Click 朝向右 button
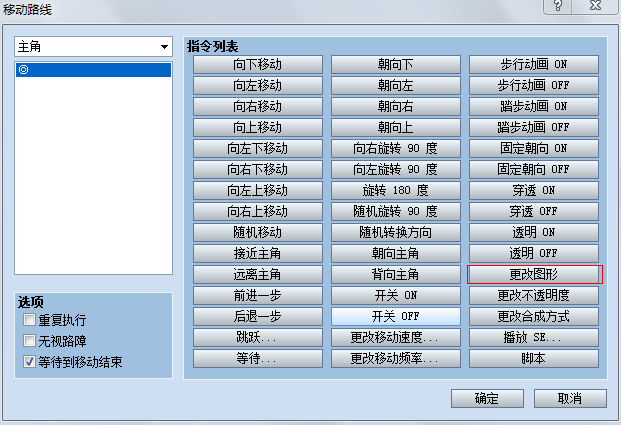The height and width of the screenshot is (425, 621). [x=396, y=106]
